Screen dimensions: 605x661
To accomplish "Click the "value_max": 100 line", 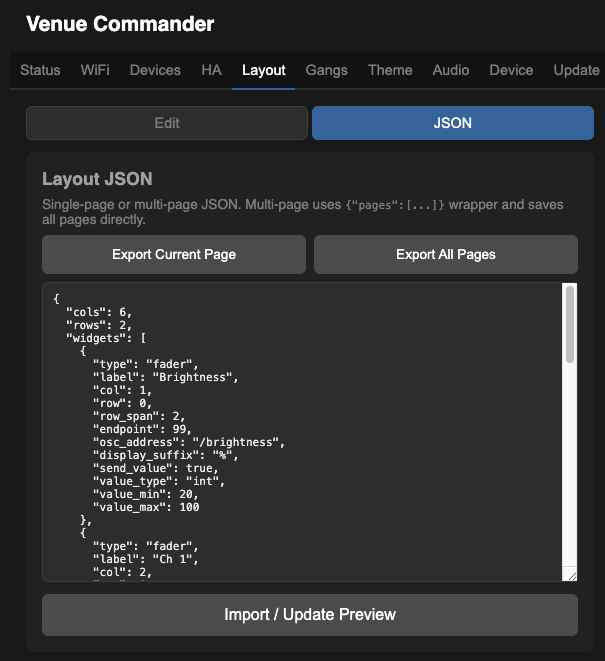I will coord(146,507).
